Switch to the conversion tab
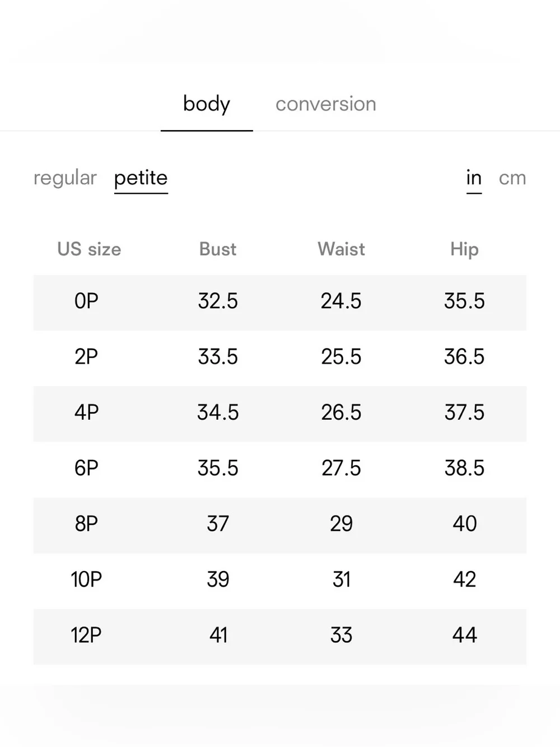This screenshot has width=560, height=747. tap(325, 104)
